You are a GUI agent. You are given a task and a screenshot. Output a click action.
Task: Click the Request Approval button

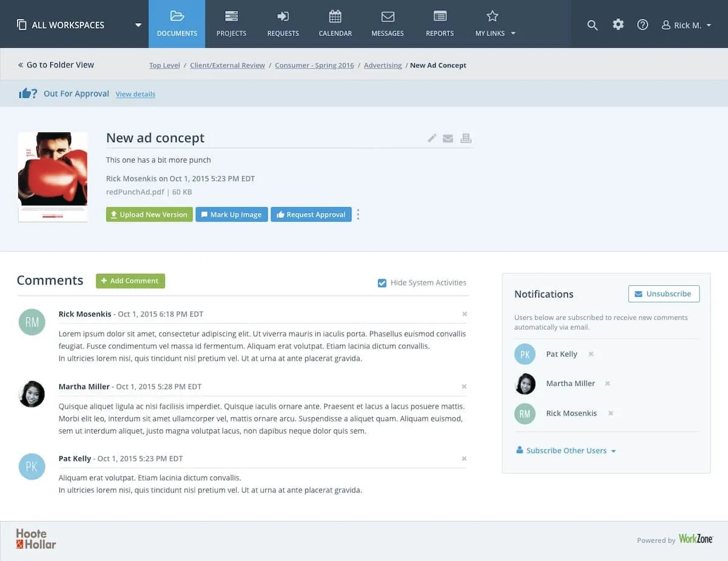coord(311,214)
